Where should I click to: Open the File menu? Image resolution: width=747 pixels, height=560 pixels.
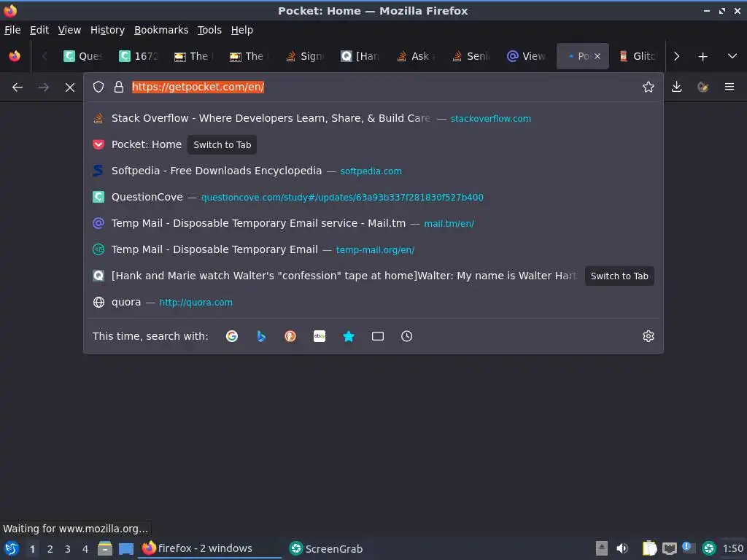[12, 30]
